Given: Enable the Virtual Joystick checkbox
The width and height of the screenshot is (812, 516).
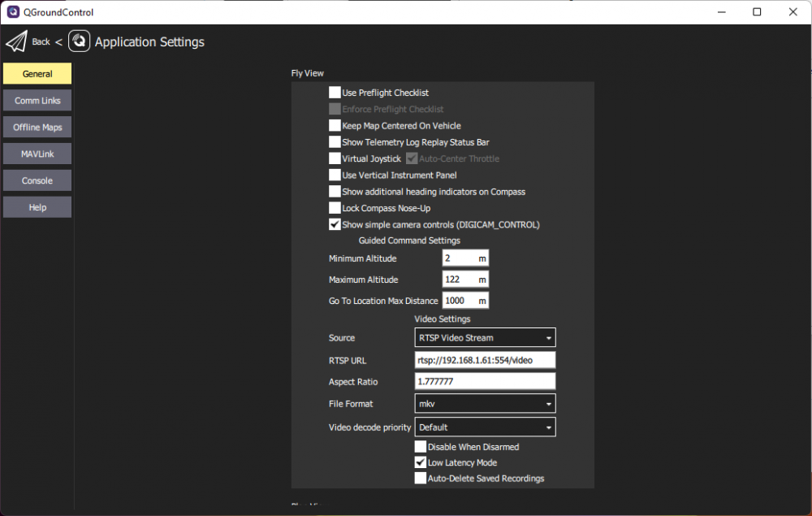Looking at the screenshot, I should [x=335, y=158].
